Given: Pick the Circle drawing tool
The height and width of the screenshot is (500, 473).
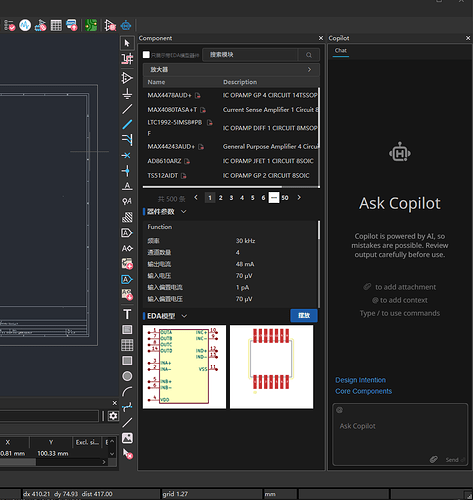Looking at the screenshot, I should (127, 376).
